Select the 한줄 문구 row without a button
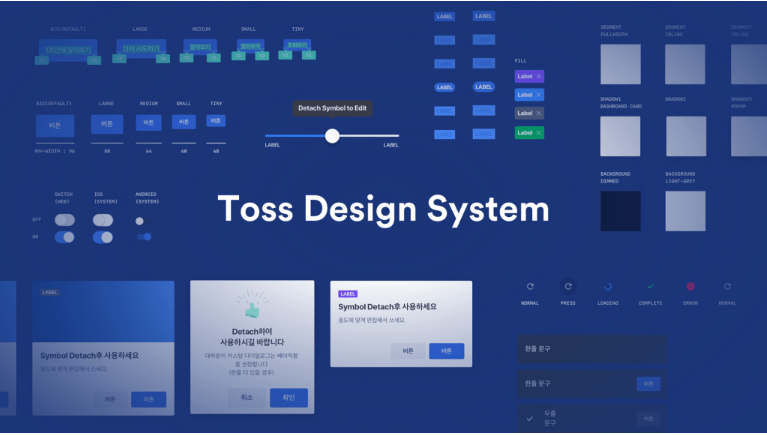This screenshot has width=767, height=435. [592, 349]
